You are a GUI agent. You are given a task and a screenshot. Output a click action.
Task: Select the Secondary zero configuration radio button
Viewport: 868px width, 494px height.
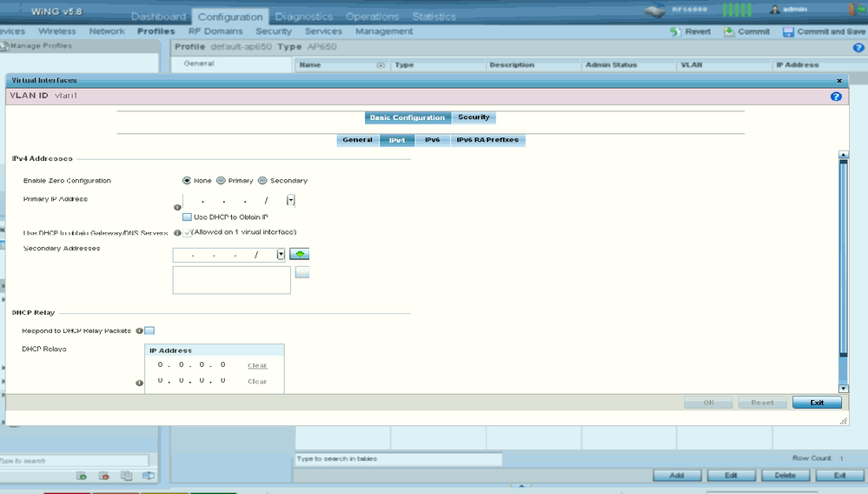point(262,181)
